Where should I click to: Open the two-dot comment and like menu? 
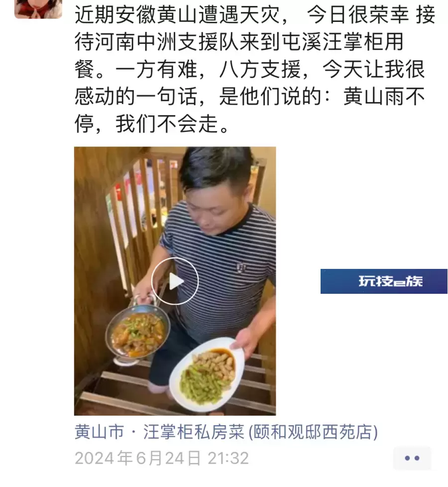pos(412,458)
